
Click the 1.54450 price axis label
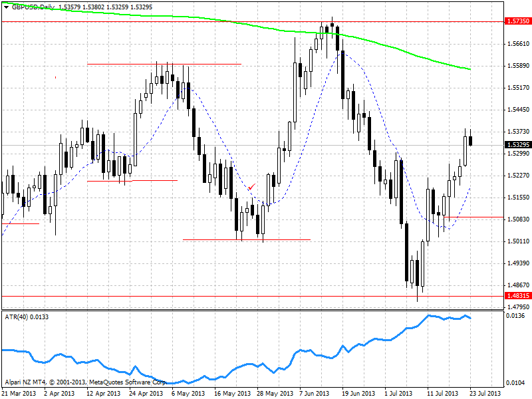click(519, 110)
